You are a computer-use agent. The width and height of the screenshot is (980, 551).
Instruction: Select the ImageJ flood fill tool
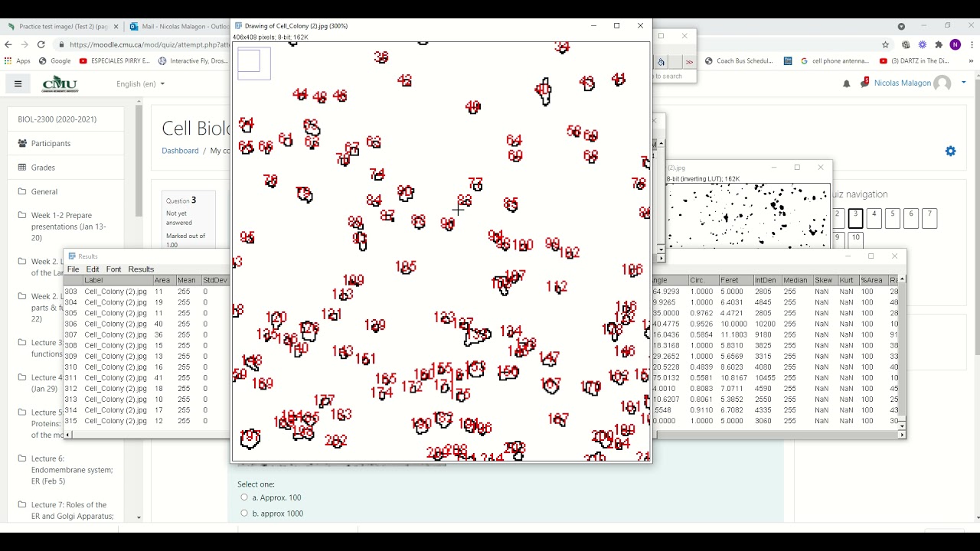[x=661, y=62]
